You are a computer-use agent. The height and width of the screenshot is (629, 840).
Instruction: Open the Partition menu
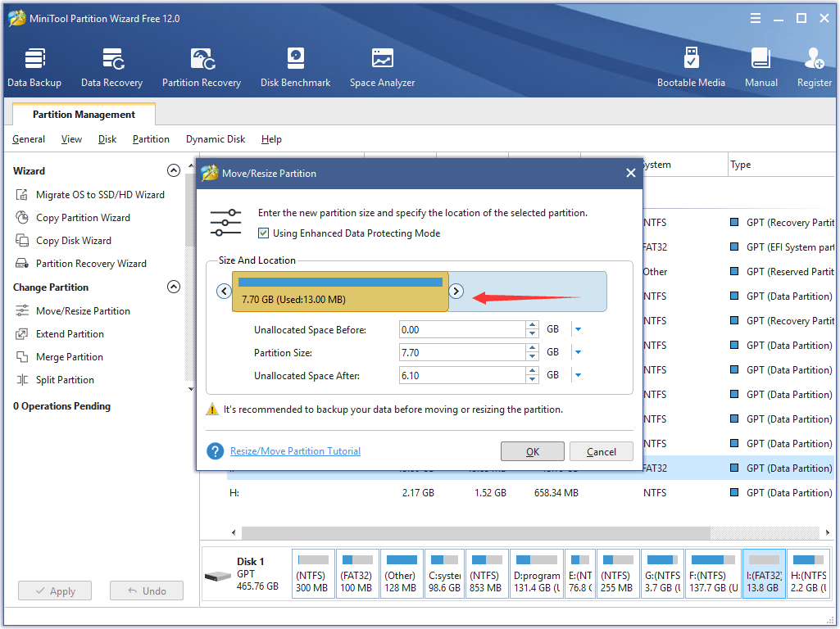[x=151, y=139]
